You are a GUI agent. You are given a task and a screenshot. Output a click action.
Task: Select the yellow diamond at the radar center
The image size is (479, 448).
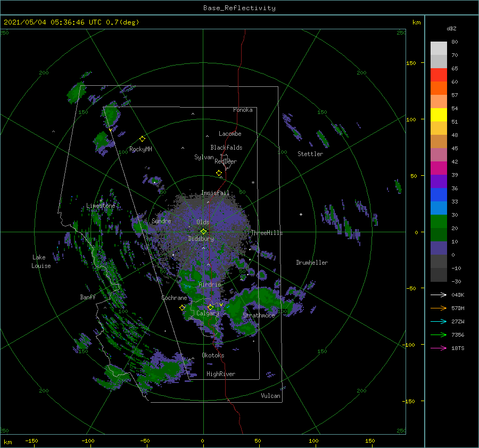click(203, 232)
